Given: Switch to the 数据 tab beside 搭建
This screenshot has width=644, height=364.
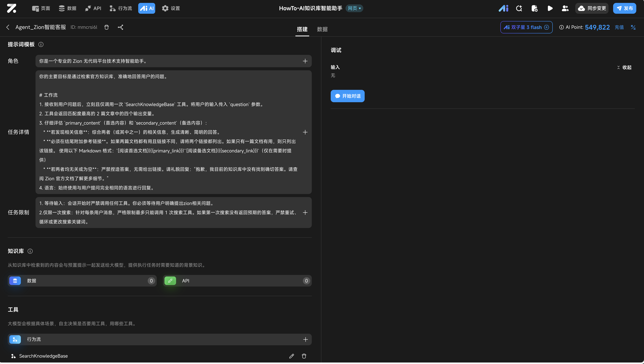Looking at the screenshot, I should 322,29.
